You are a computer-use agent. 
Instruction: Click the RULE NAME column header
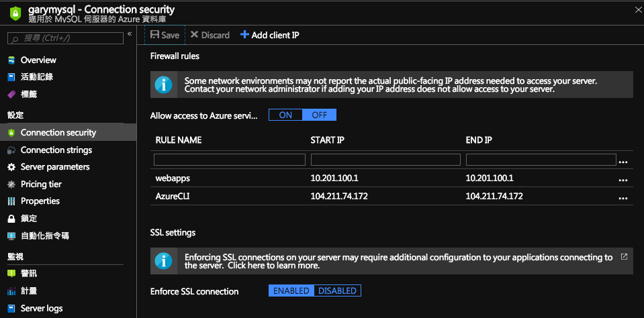[x=178, y=140]
